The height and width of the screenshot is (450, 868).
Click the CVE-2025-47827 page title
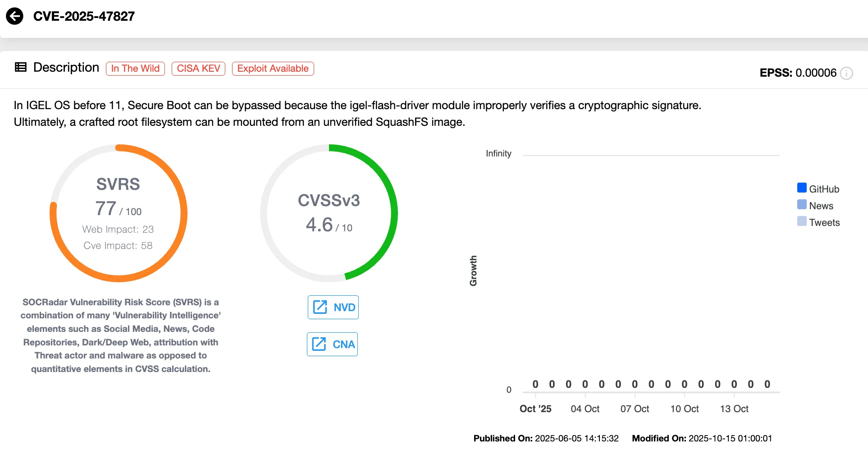click(x=84, y=16)
